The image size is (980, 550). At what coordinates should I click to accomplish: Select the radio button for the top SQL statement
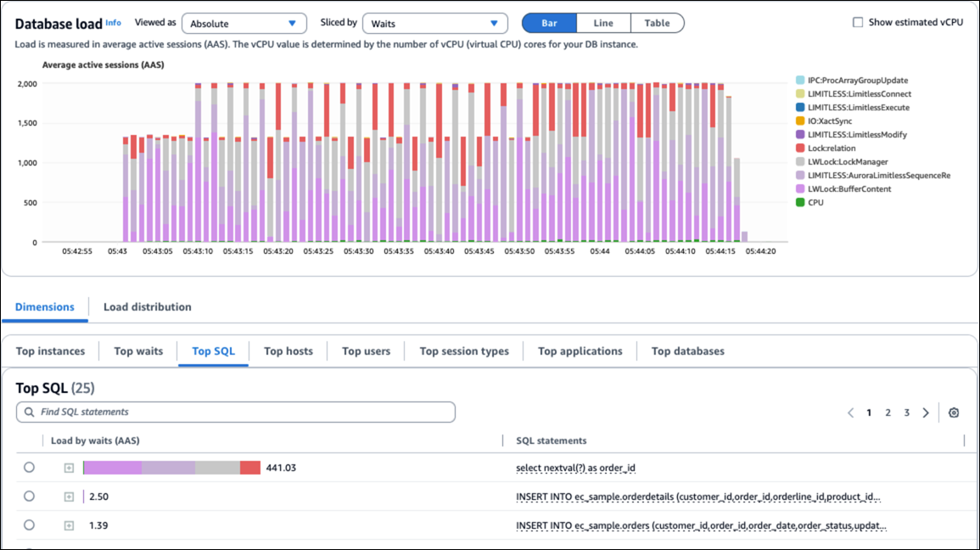[x=31, y=467]
